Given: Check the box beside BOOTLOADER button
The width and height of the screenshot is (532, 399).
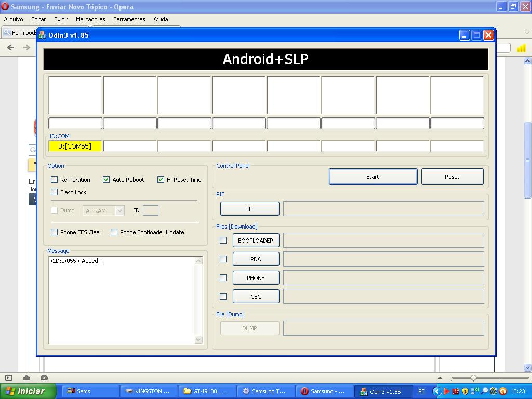Looking at the screenshot, I should (x=223, y=240).
